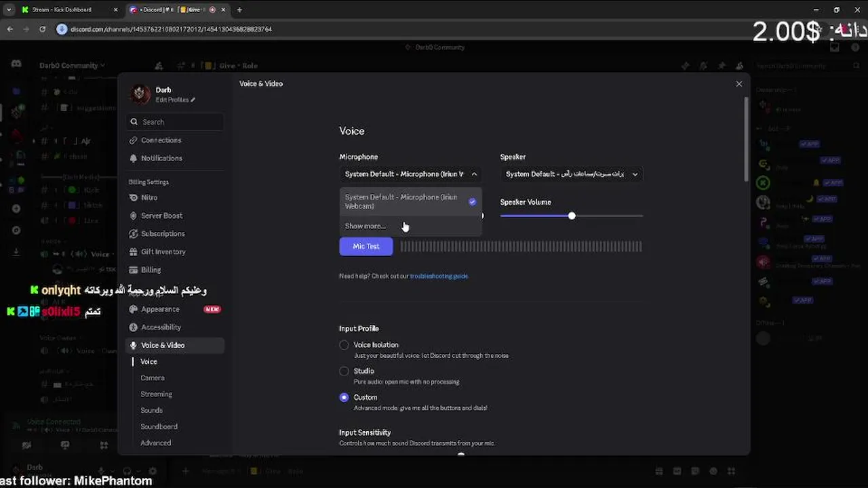Close the Discord browser tab
This screenshot has width=868, height=488.
pos(224,9)
